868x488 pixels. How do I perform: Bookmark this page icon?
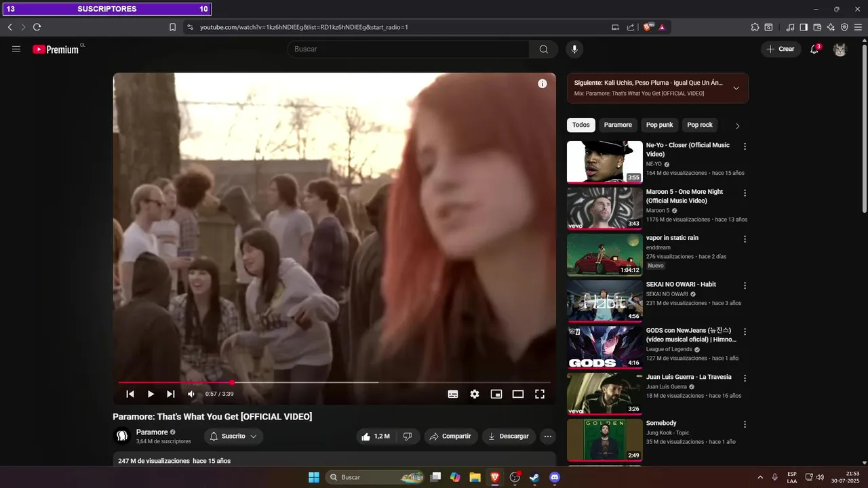[172, 27]
